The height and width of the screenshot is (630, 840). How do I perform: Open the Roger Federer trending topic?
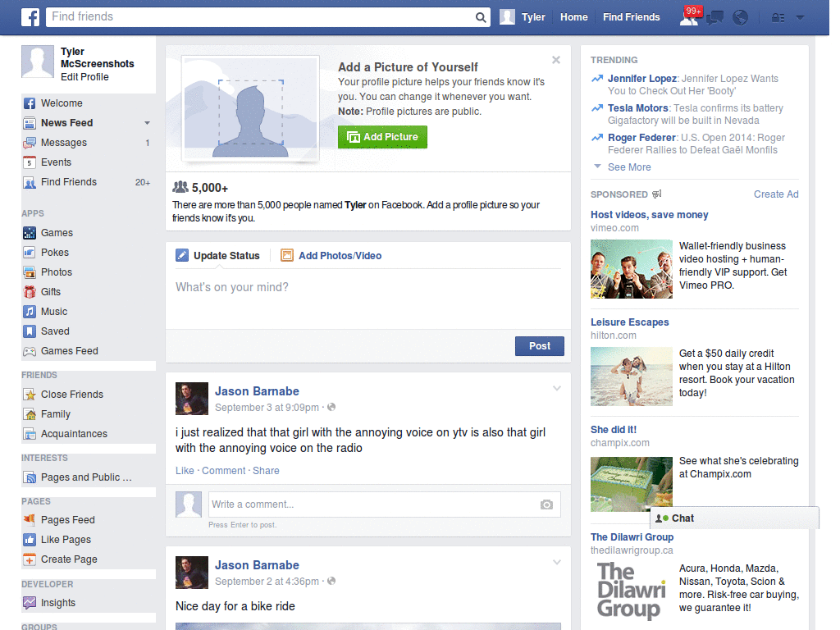coord(641,138)
